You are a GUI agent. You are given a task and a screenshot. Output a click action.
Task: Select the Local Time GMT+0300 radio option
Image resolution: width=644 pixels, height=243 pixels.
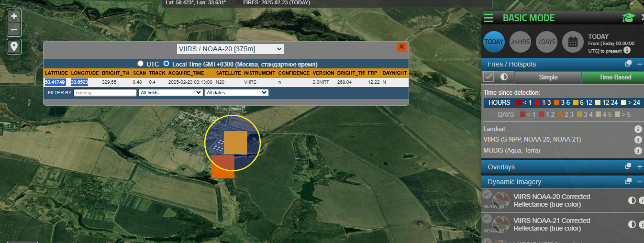tap(167, 63)
